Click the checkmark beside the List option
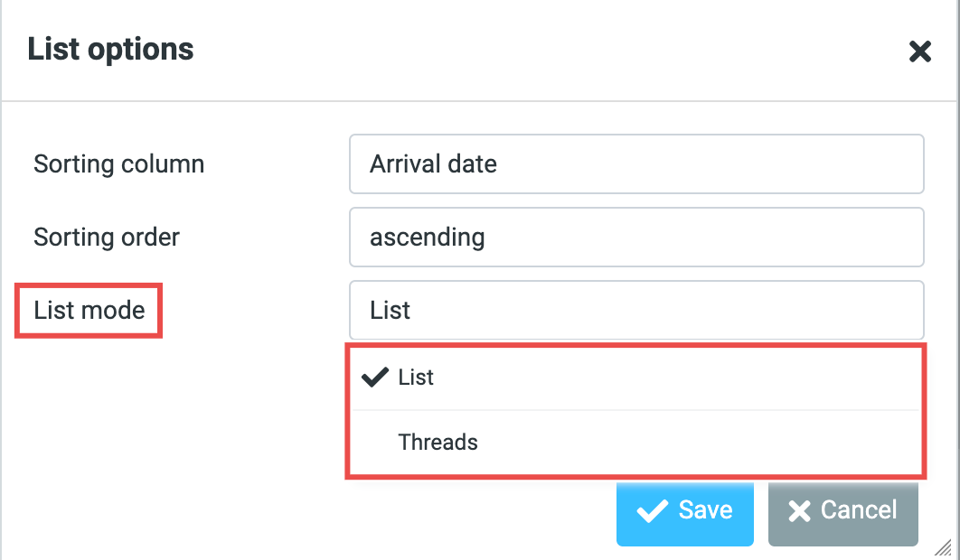The image size is (960, 560). click(x=373, y=378)
